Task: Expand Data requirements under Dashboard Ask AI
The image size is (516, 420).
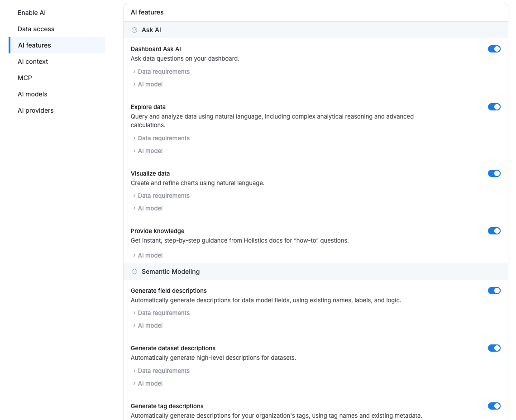Action: click(x=160, y=72)
